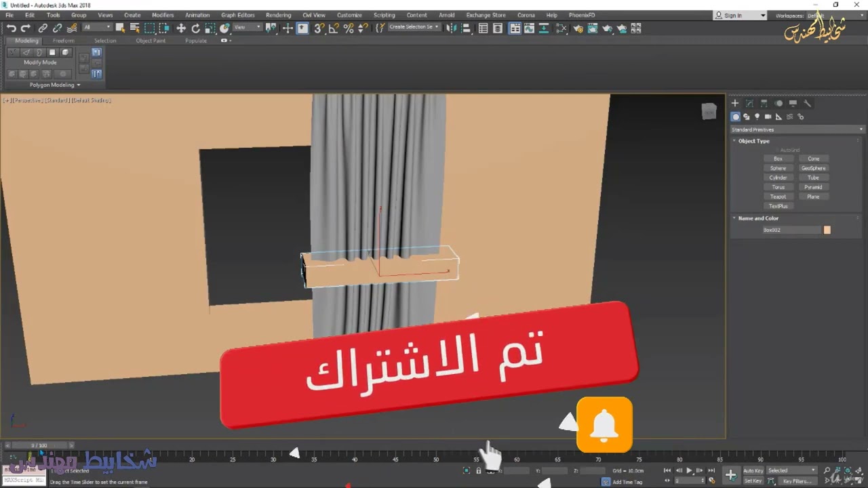Viewport: 868px width, 488px height.
Task: Activate the Select and Place tool
Action: tap(224, 28)
